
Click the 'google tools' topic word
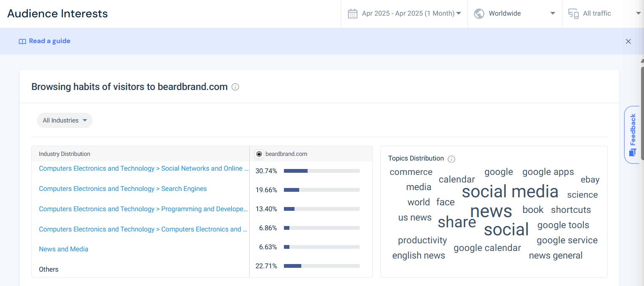coord(563,225)
